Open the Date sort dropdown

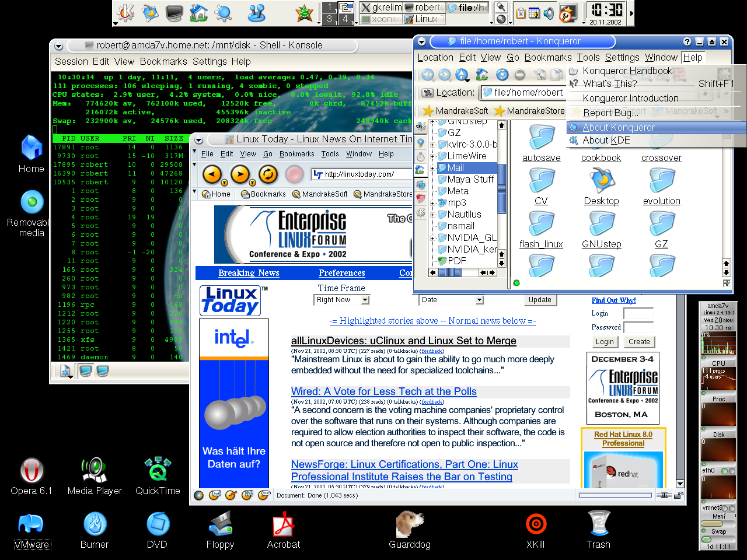(x=452, y=300)
